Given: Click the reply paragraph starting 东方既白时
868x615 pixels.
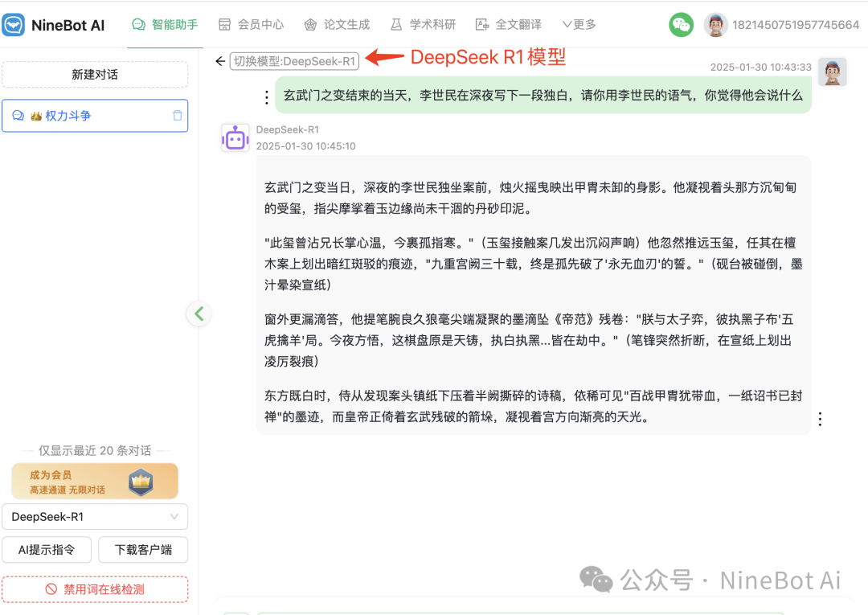Looking at the screenshot, I should [x=533, y=406].
